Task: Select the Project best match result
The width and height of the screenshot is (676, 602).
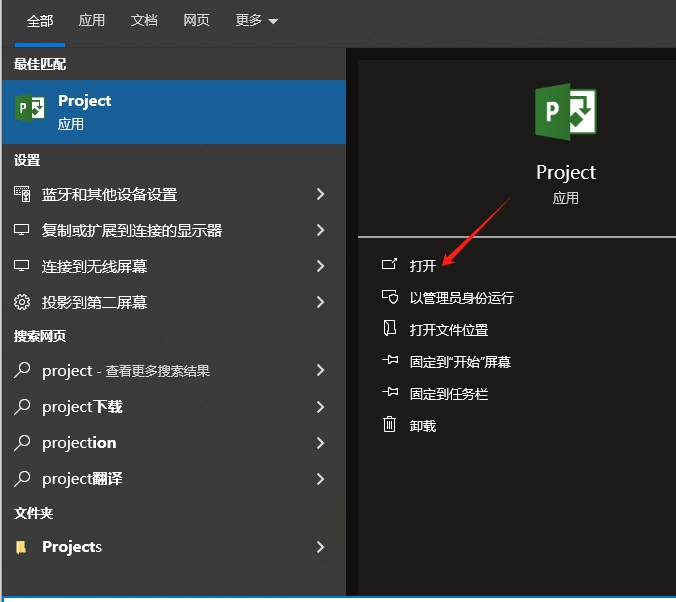Action: (174, 112)
